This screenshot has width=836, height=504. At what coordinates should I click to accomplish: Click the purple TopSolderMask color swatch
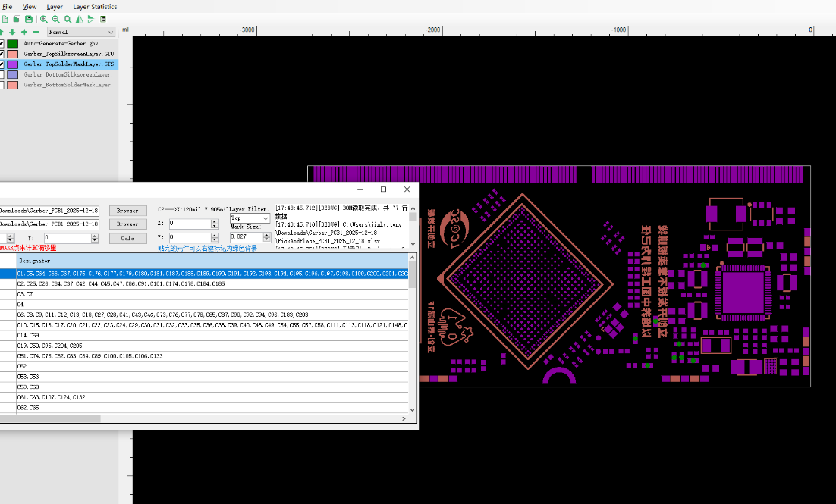pyautogui.click(x=12, y=65)
